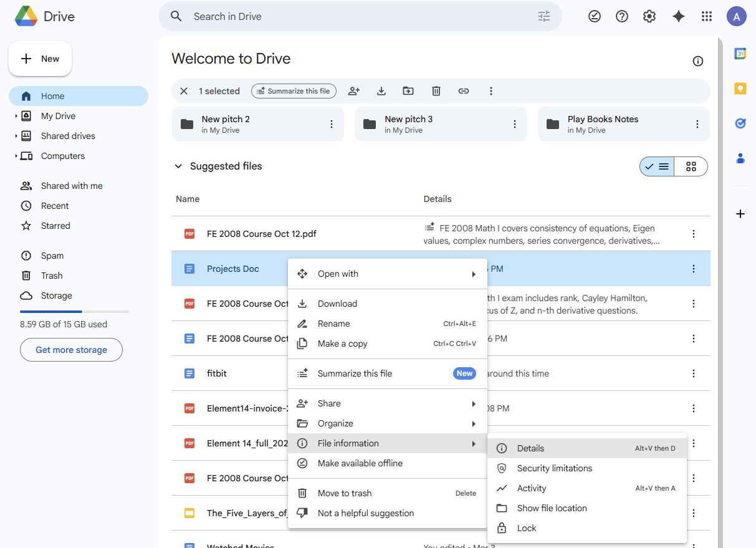Open the Google apps grid

pyautogui.click(x=706, y=17)
